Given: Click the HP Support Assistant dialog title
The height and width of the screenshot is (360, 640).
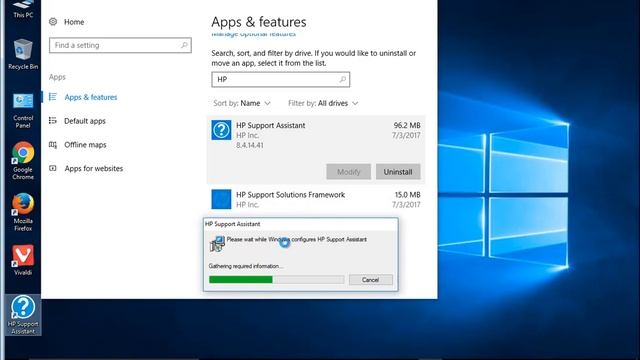Looking at the screenshot, I should click(x=233, y=224).
